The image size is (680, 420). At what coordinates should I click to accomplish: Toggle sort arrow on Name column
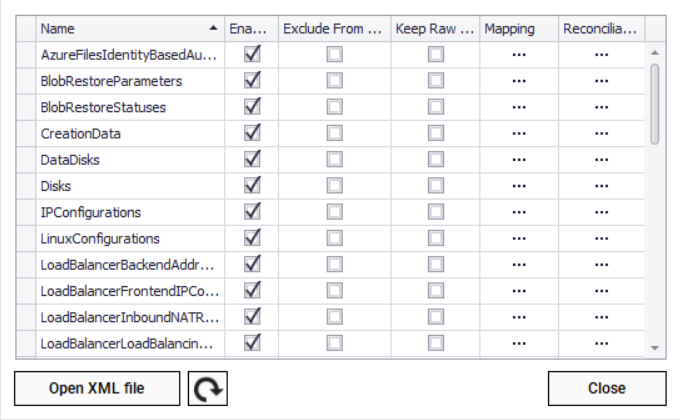[x=213, y=29]
